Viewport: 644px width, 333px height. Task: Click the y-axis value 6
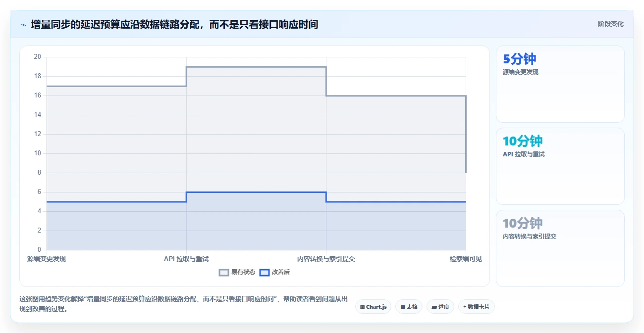(40, 192)
